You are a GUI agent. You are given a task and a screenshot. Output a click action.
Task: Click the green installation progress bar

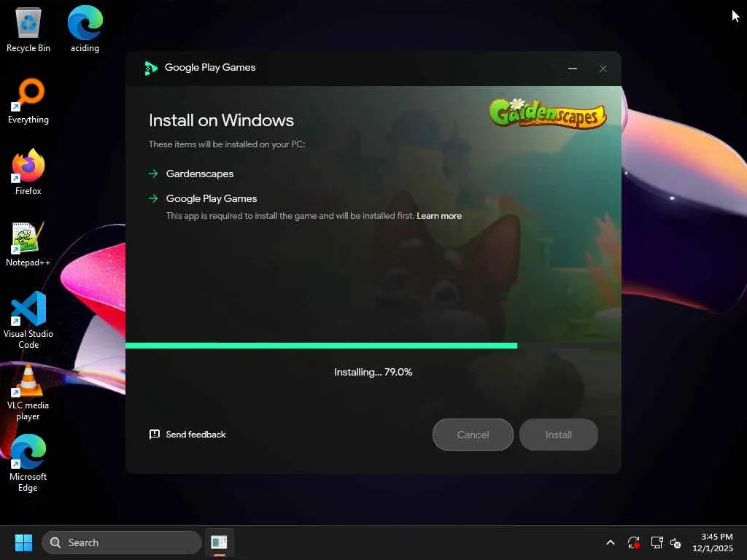pos(321,346)
